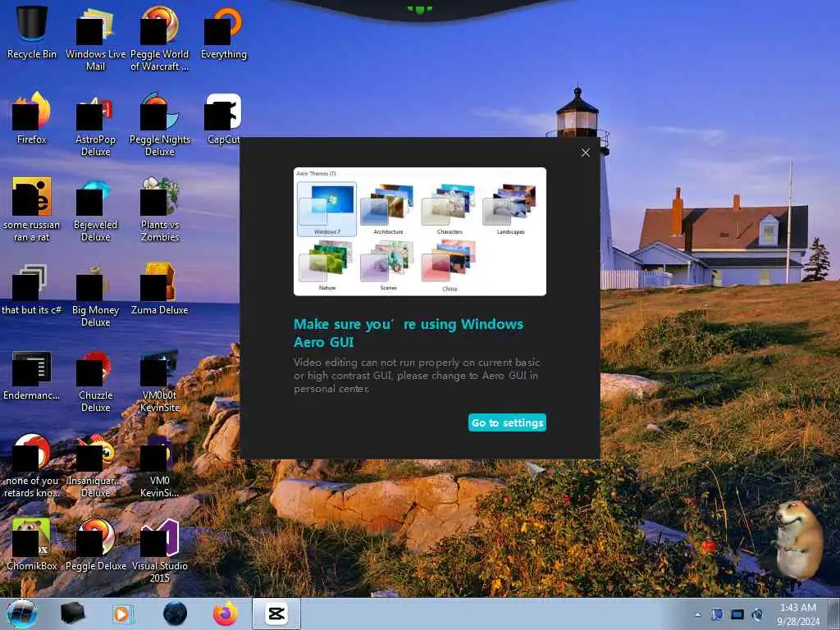Select the VM0b0t KevinSite desktop icon

pyautogui.click(x=160, y=381)
